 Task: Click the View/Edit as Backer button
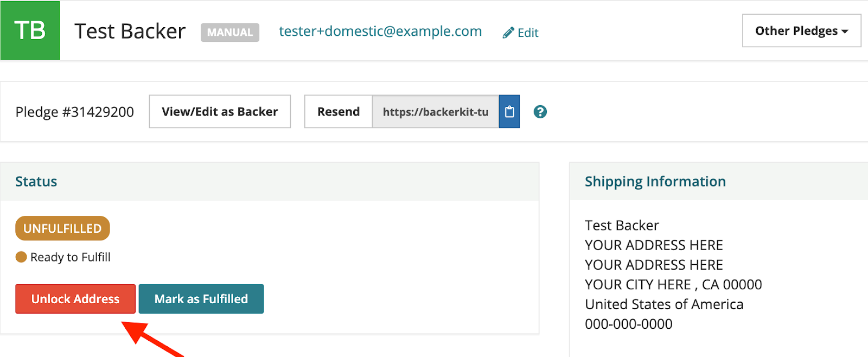pos(220,112)
